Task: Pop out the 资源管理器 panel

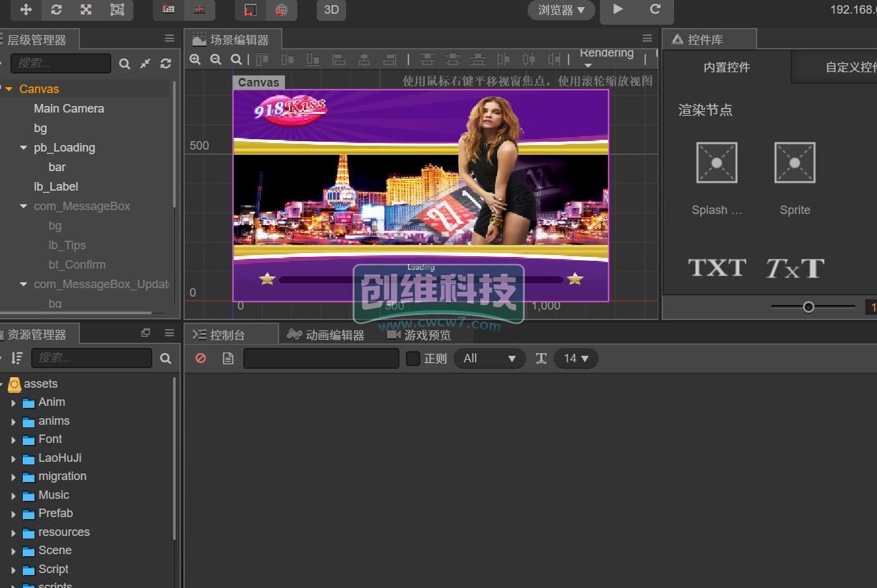Action: [146, 333]
